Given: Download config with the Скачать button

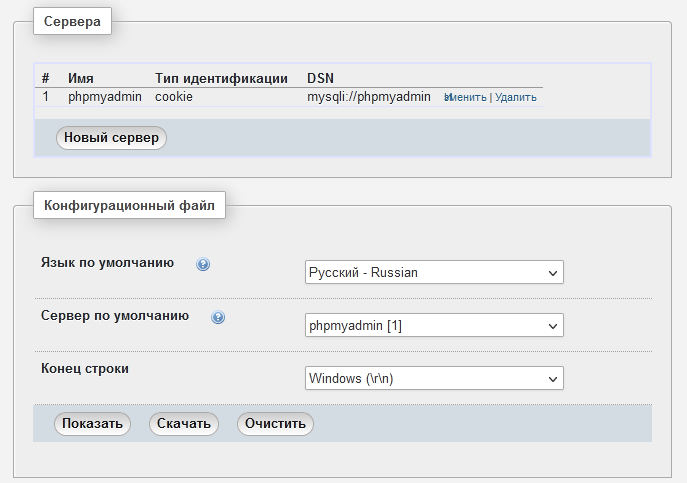Looking at the screenshot, I should coord(184,424).
